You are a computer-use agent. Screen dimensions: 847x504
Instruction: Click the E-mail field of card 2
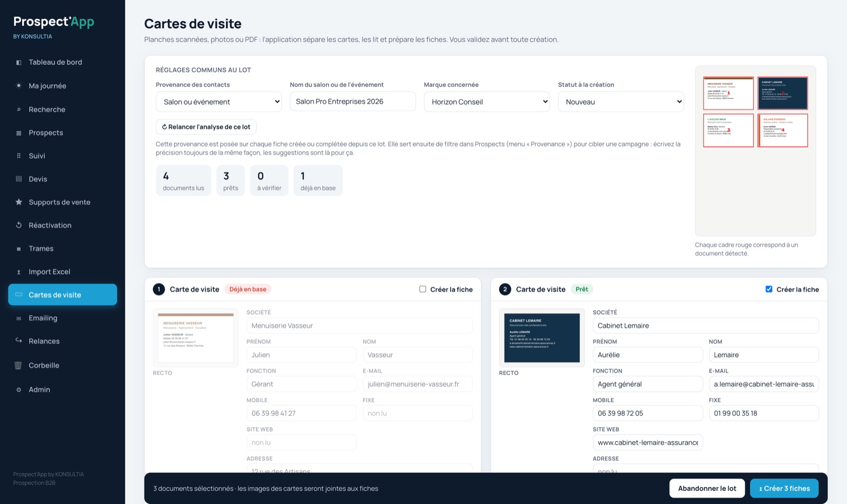point(764,384)
